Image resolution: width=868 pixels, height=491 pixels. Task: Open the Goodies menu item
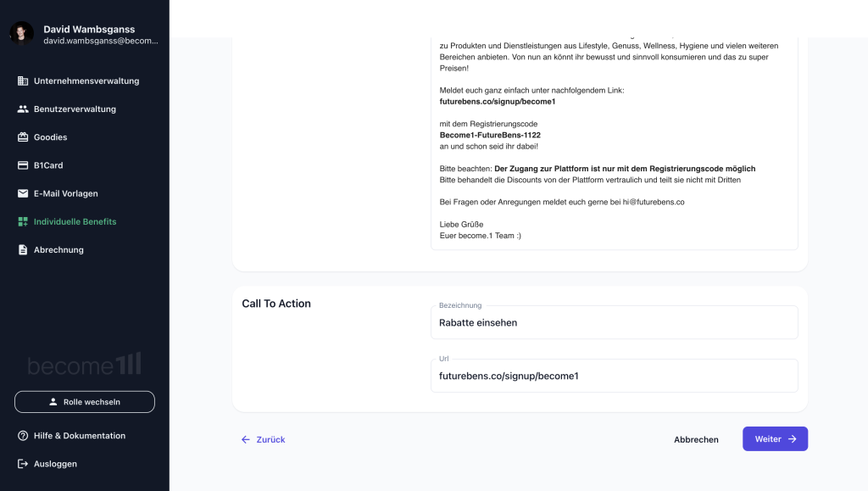pos(50,137)
